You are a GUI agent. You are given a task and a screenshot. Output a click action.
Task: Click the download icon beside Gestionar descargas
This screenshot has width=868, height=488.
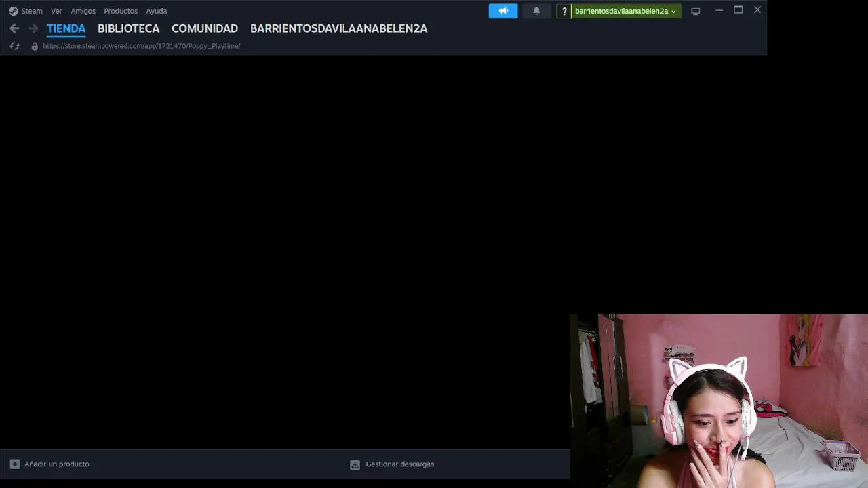click(x=355, y=464)
